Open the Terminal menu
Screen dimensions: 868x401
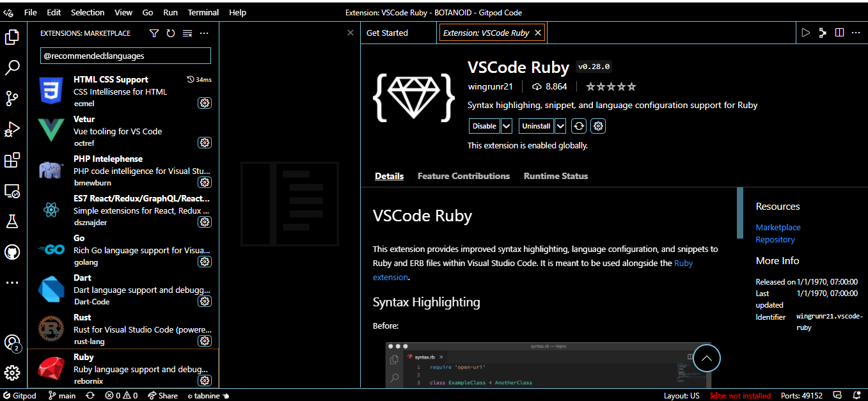[203, 12]
